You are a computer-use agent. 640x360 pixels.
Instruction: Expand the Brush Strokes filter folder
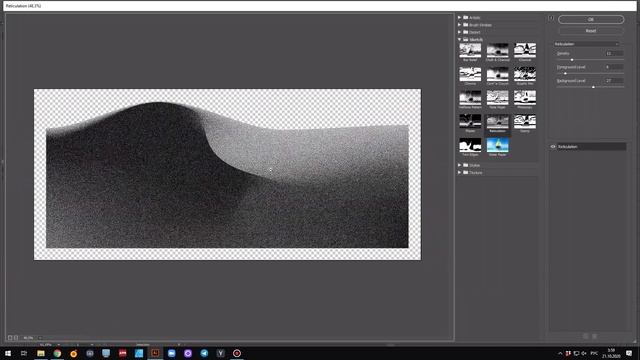coord(460,25)
